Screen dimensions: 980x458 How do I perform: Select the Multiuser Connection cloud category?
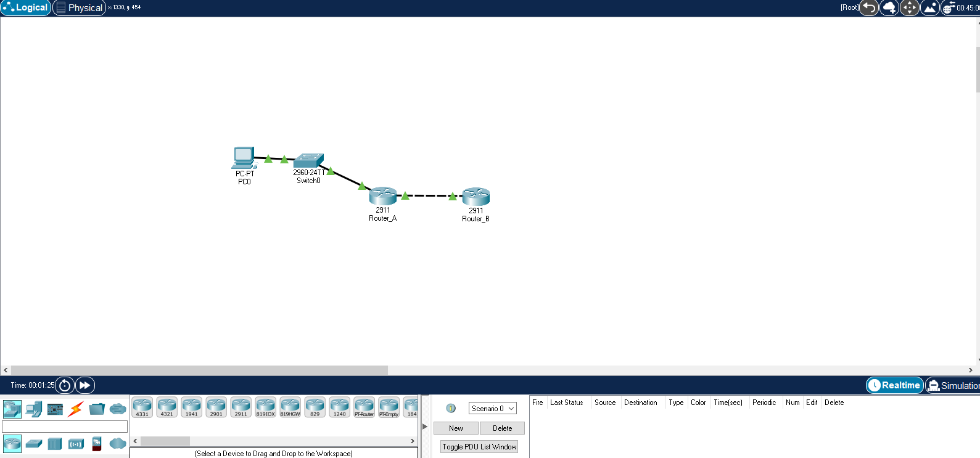click(118, 409)
